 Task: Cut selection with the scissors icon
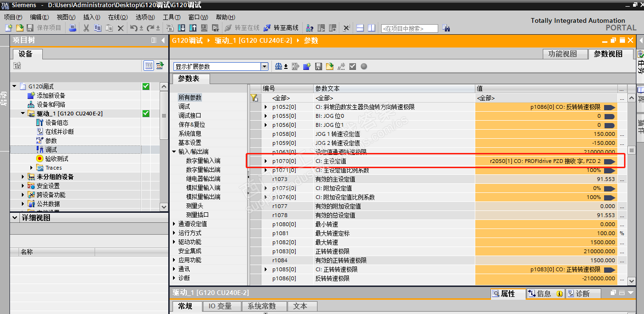86,28
